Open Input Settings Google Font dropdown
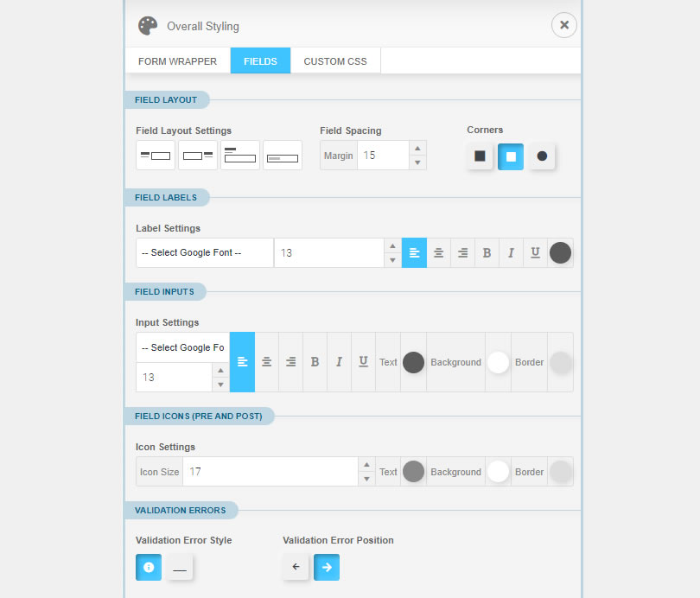The image size is (700, 598). pos(183,347)
